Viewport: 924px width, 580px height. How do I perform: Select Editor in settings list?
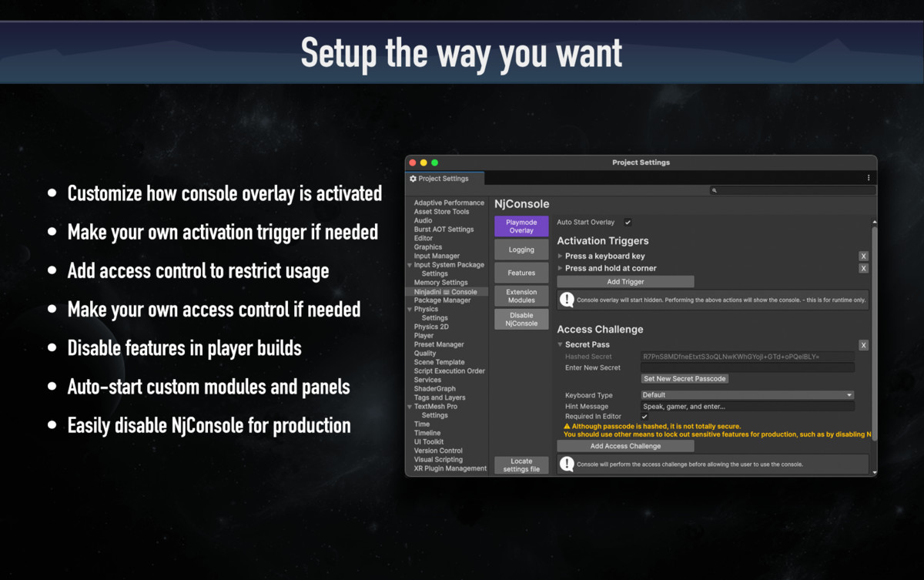[423, 239]
